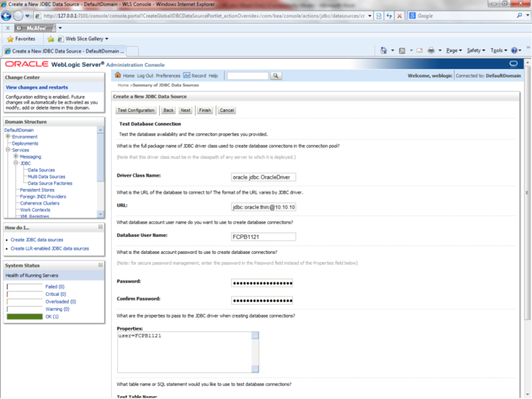Viewport: 532px width, 399px height.
Task: Open the search provider dropdown arrow
Action: pos(527,16)
